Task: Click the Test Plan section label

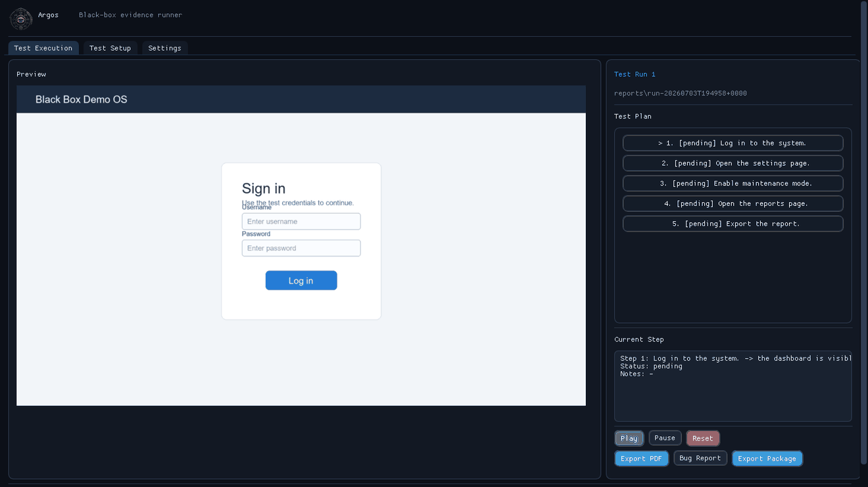Action: [x=633, y=116]
